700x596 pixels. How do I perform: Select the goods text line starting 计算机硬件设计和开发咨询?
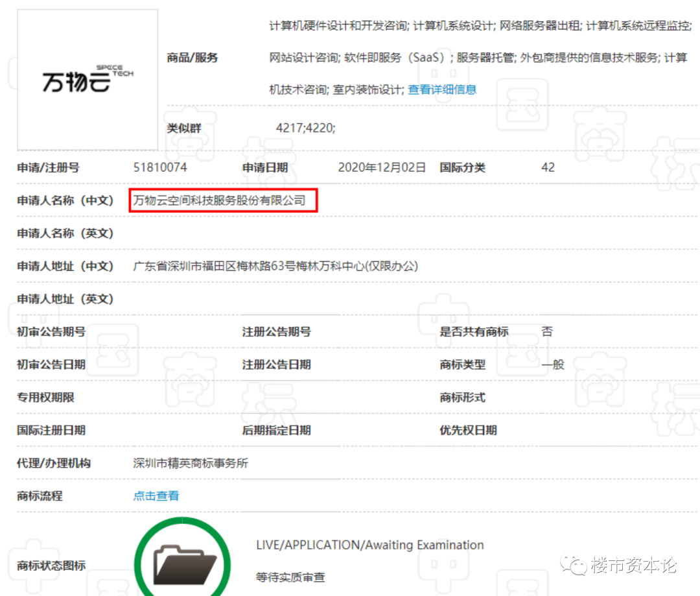click(x=480, y=26)
